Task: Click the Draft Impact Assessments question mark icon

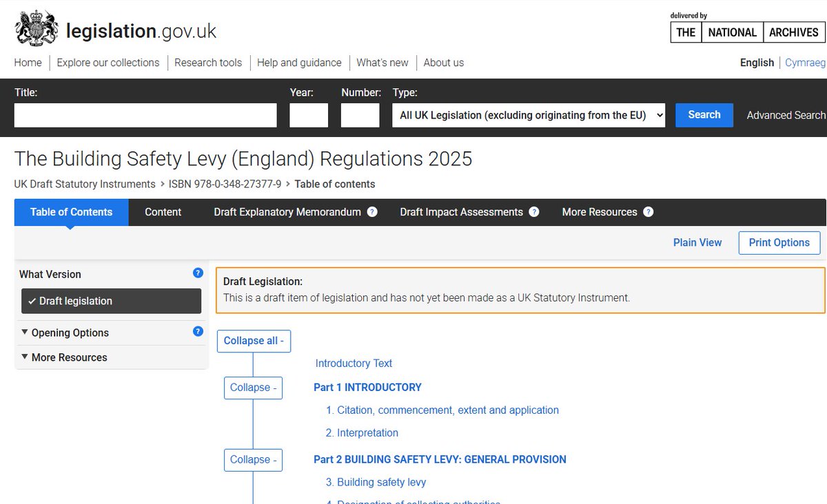Action: 534,212
